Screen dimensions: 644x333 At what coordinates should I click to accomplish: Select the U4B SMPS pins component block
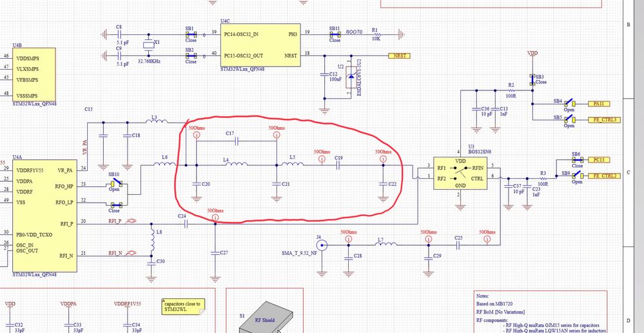click(x=34, y=74)
